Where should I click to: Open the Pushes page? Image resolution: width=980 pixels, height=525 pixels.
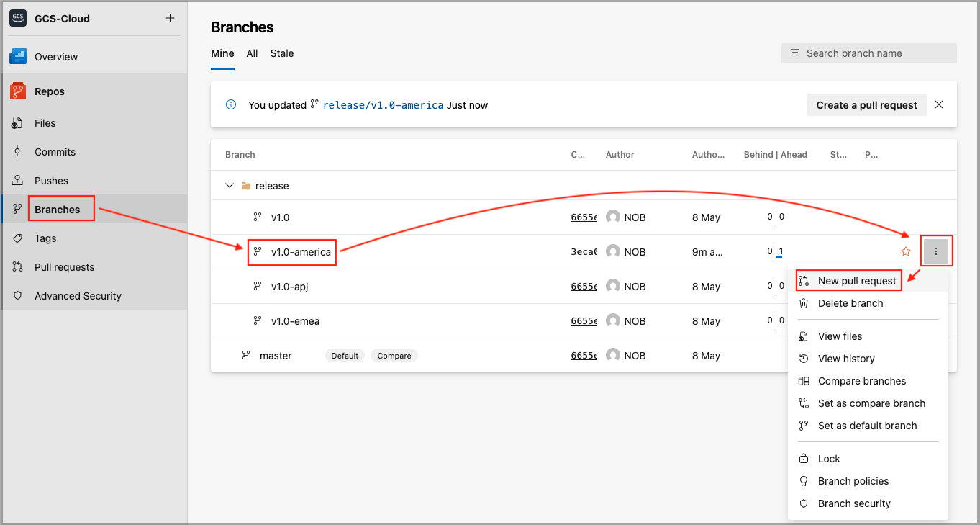pos(51,181)
